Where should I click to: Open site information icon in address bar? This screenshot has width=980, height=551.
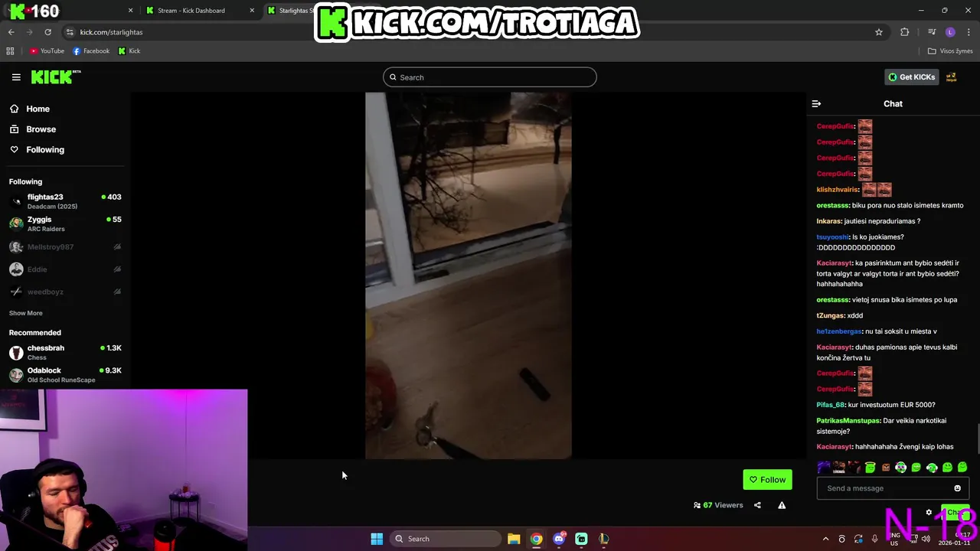click(x=70, y=32)
